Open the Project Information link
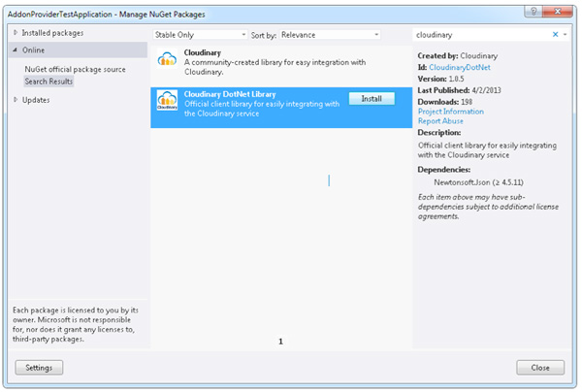582x392 pixels. (451, 112)
